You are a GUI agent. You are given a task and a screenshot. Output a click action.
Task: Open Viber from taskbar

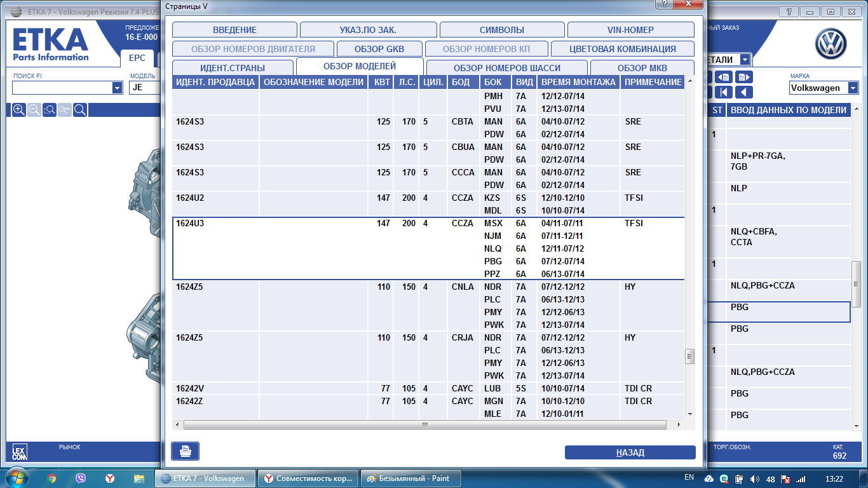pyautogui.click(x=81, y=478)
